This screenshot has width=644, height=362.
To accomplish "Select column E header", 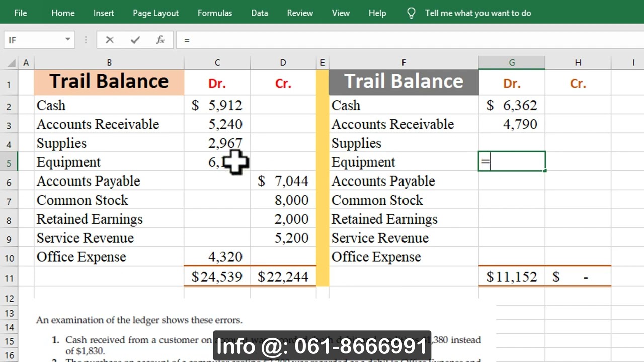I will click(x=323, y=63).
